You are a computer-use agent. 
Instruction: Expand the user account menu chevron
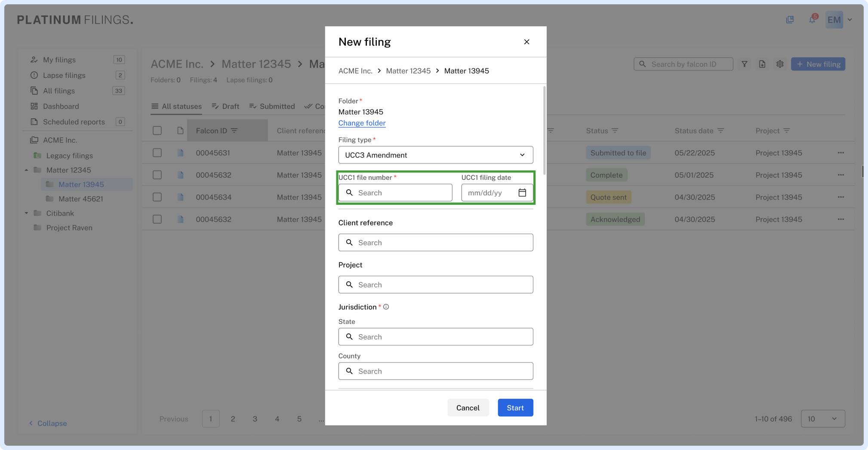tap(850, 20)
